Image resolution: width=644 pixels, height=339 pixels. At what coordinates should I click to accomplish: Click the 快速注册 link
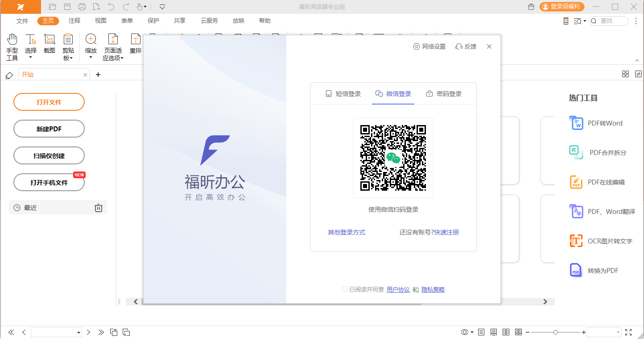click(446, 232)
